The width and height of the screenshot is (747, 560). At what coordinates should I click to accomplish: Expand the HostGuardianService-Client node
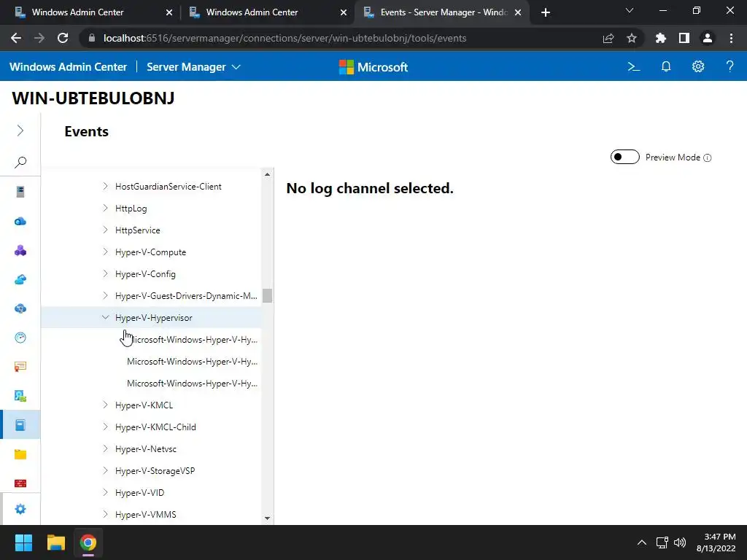point(105,186)
